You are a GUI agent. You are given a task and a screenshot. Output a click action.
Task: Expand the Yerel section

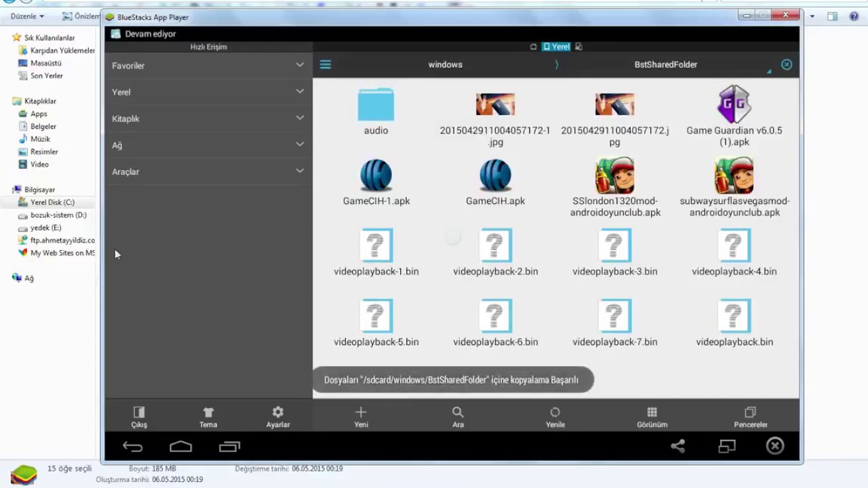tap(208, 92)
